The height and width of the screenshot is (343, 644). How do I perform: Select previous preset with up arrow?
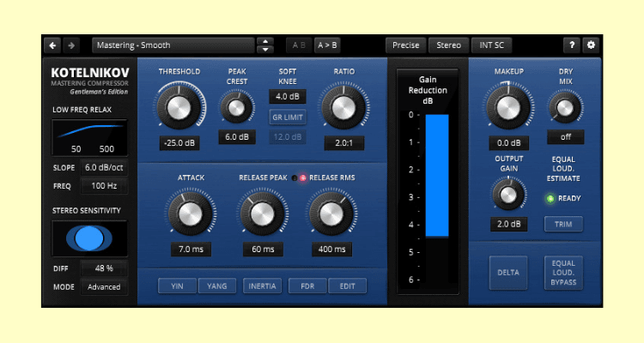[x=265, y=41]
